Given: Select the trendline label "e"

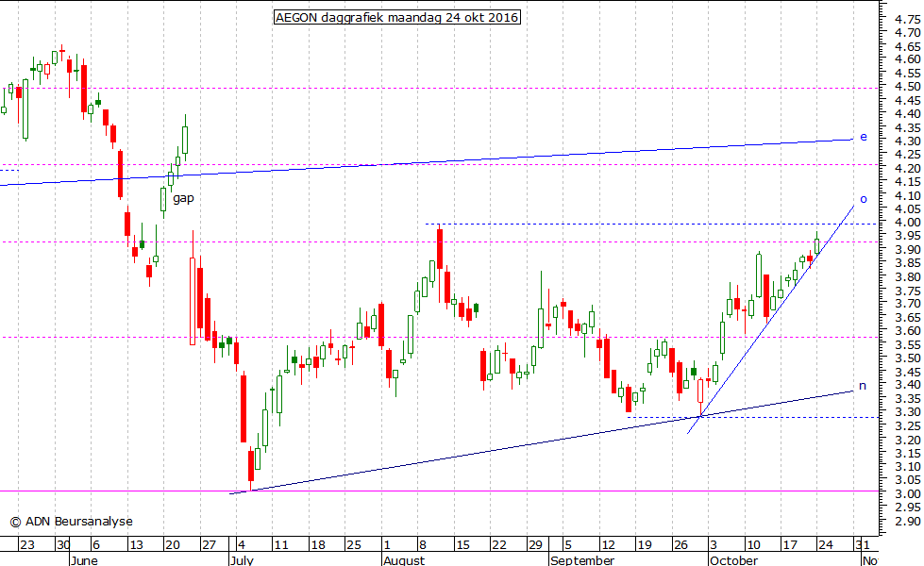Looking at the screenshot, I should pyautogui.click(x=864, y=137).
